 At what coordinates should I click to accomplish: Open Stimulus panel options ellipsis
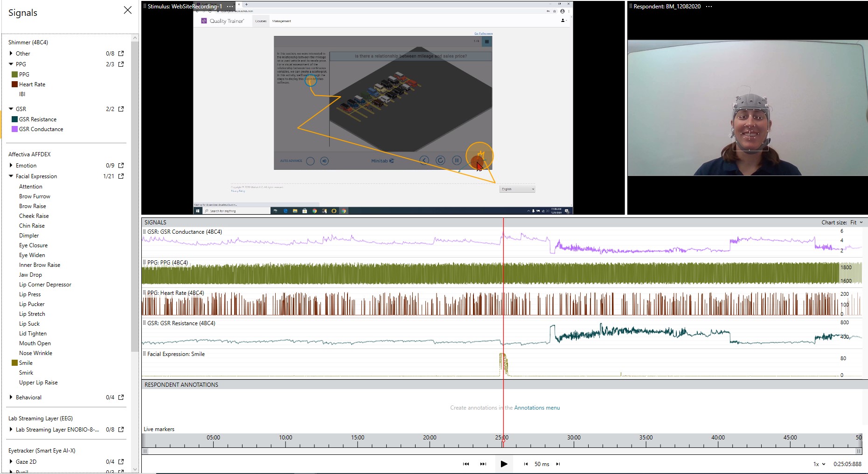(230, 7)
